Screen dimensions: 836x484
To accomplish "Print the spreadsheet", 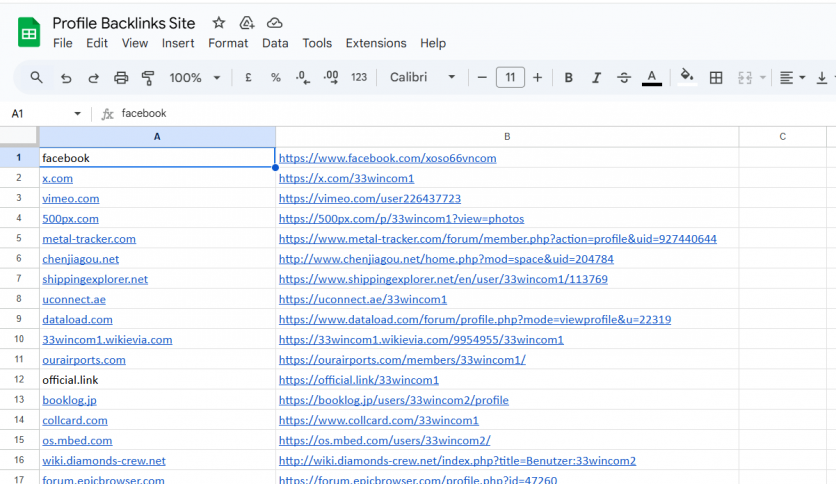I will (x=121, y=78).
